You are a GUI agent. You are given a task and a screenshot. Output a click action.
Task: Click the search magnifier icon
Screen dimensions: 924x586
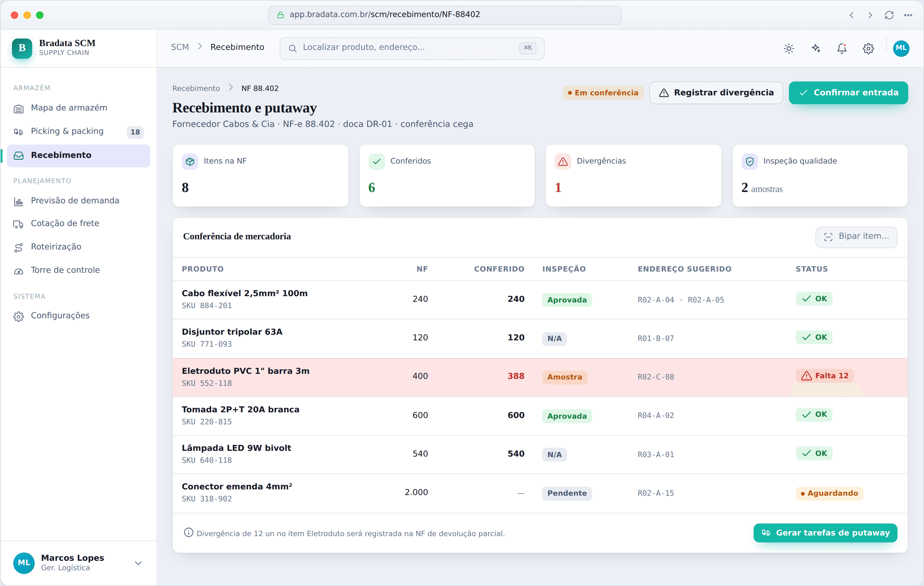293,48
